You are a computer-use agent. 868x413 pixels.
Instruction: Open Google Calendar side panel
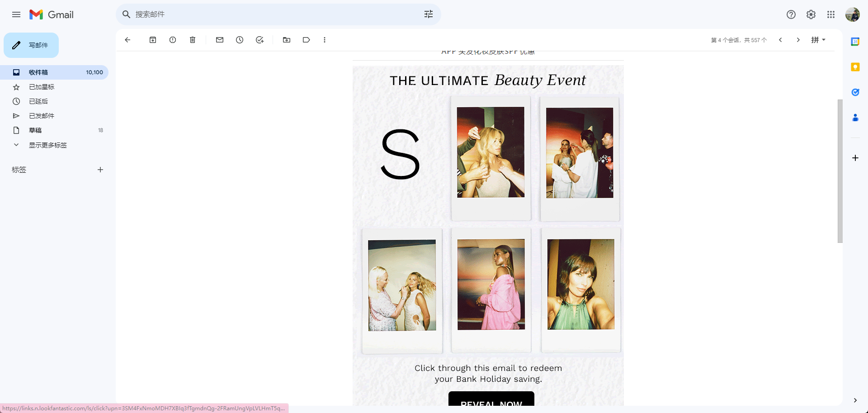tap(855, 42)
